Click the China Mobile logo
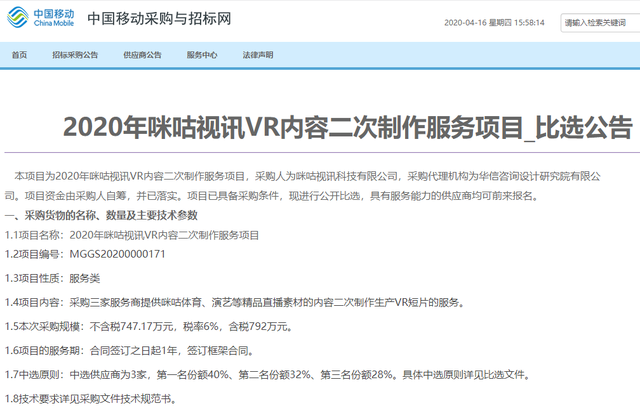 point(40,18)
